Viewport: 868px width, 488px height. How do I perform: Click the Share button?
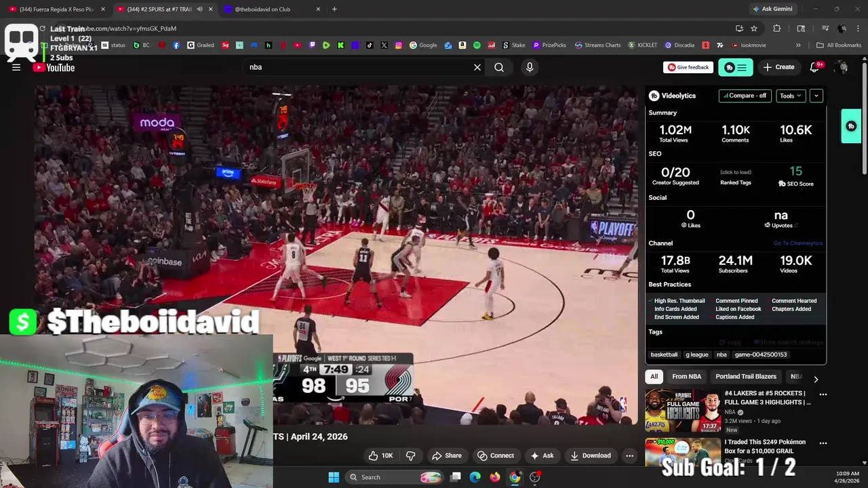tap(447, 455)
